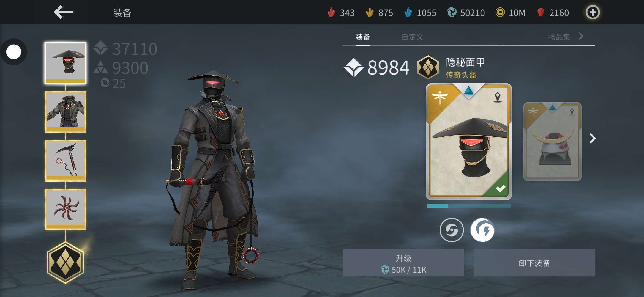Click the 卸下装备 unequip button

click(x=534, y=263)
